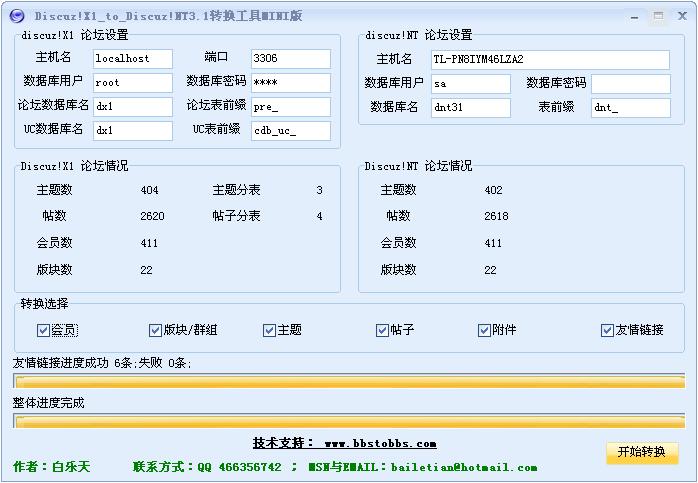
Task: Click the 端口 field showing 3306
Action: (291, 58)
